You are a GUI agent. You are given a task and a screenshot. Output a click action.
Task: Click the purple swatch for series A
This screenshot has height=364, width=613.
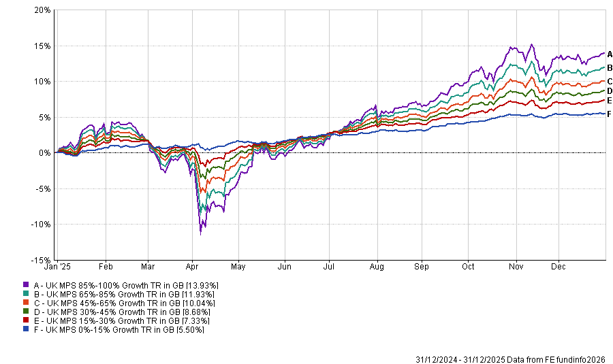coord(26,285)
